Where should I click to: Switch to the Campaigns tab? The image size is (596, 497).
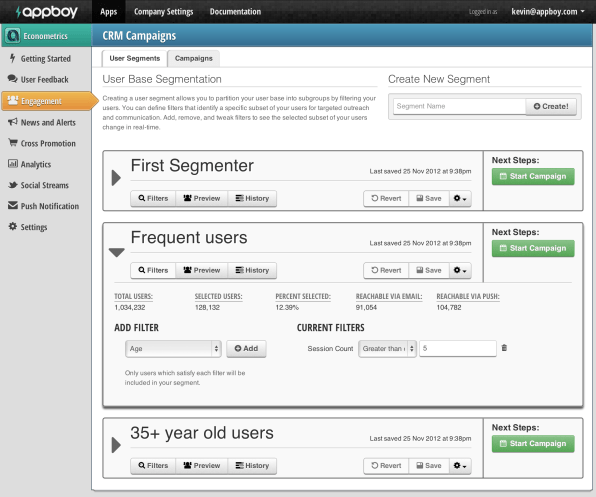(x=193, y=59)
